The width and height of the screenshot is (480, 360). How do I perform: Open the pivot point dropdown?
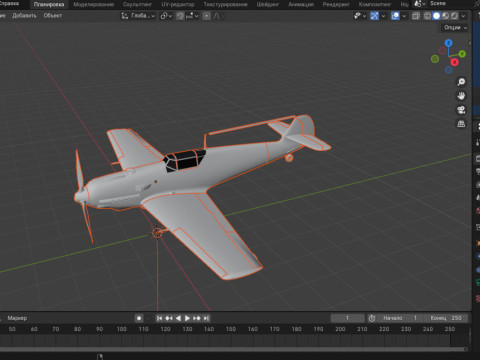(x=166, y=16)
